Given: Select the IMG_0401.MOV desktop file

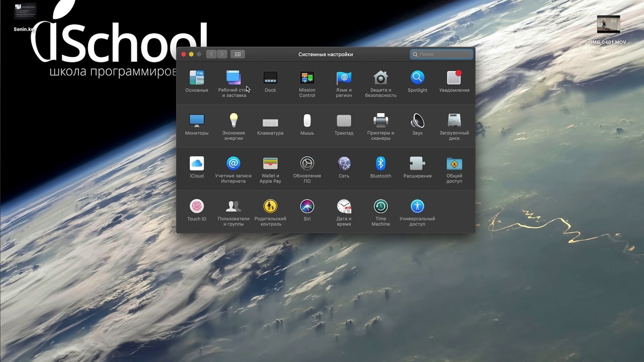Looking at the screenshot, I should [609, 29].
